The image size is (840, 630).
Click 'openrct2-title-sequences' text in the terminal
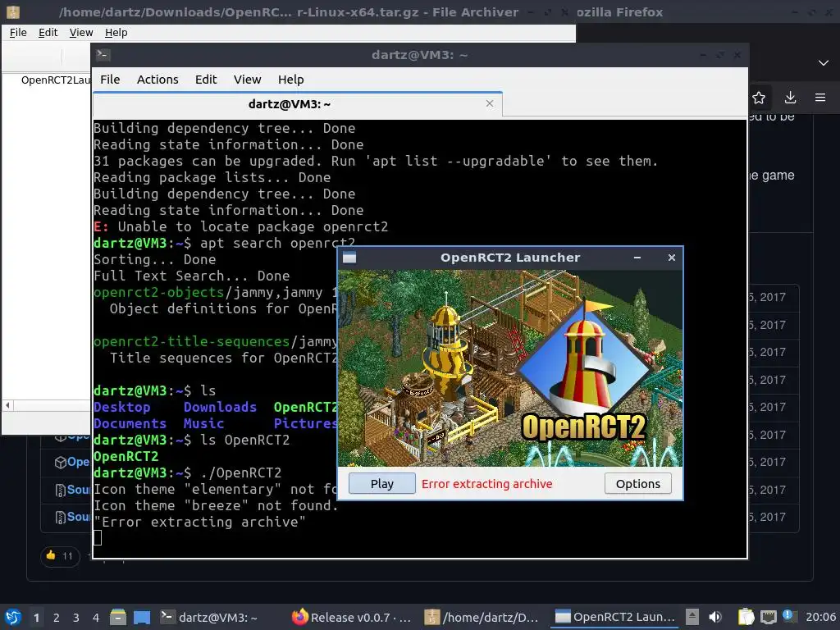point(192,342)
